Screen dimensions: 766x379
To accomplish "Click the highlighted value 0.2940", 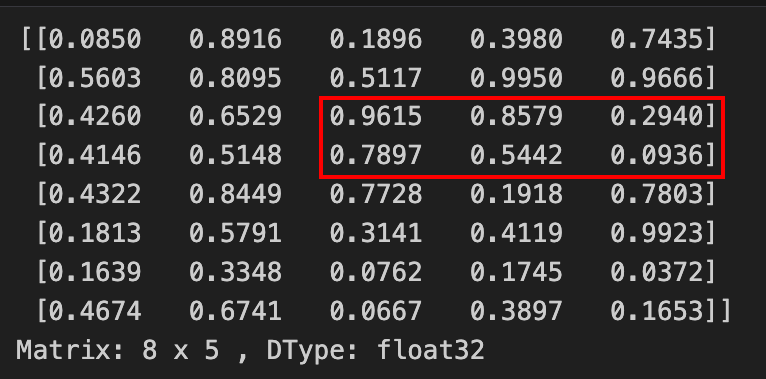I will click(656, 117).
